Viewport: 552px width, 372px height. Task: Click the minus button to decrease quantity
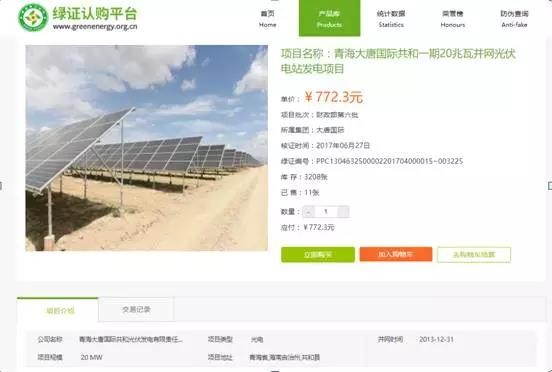click(308, 212)
